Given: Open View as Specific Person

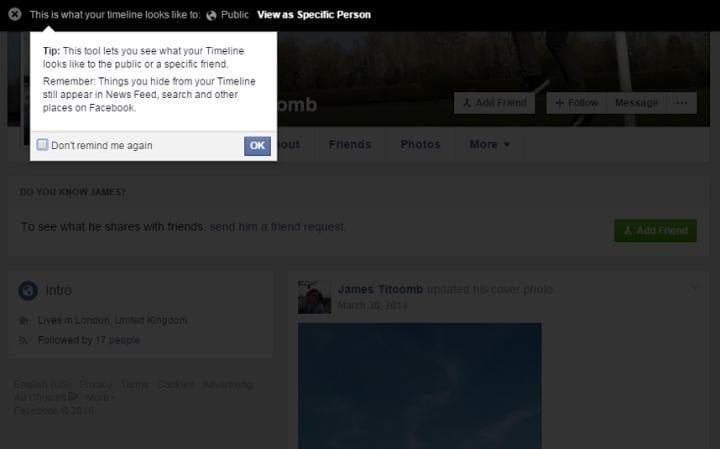Looking at the screenshot, I should coord(314,15).
